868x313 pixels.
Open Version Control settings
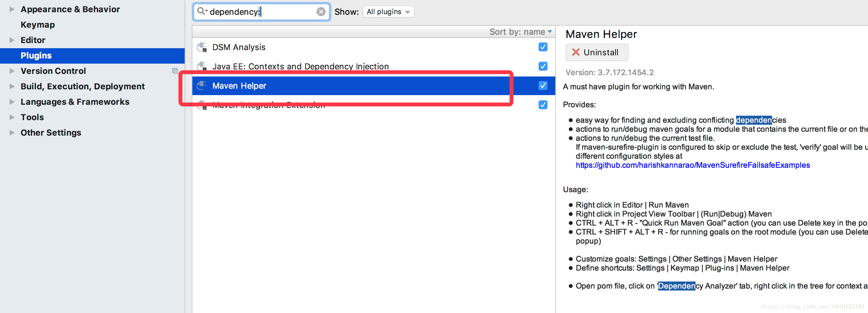coord(53,71)
